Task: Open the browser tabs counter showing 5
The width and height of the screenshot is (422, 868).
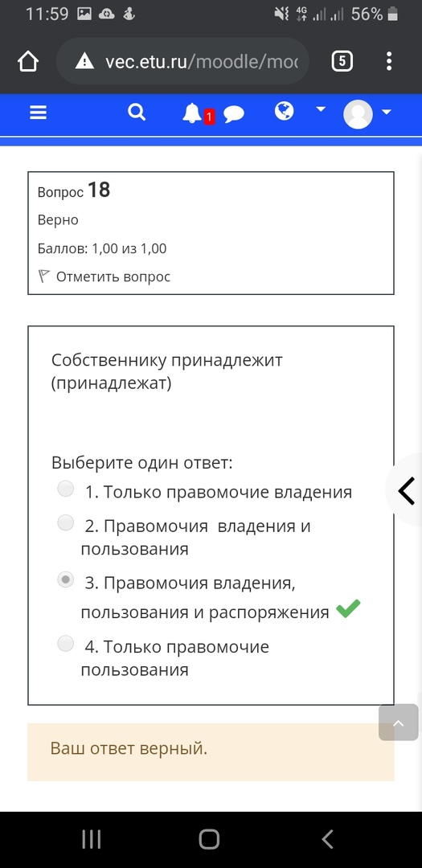Action: point(342,61)
